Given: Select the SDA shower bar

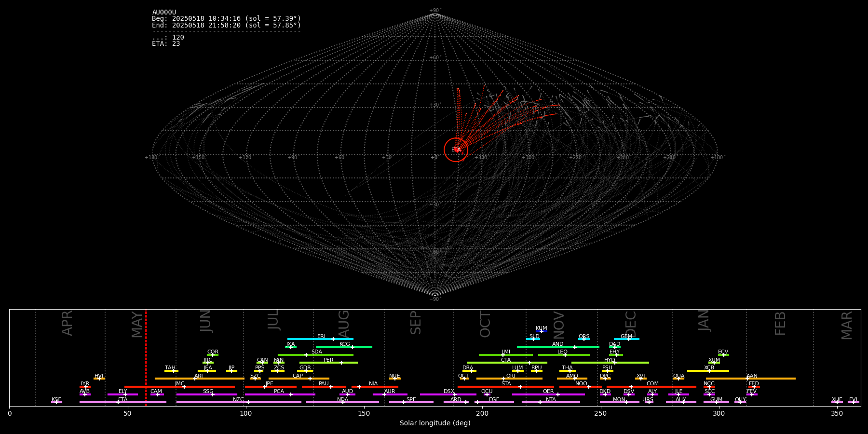Looking at the screenshot, I should point(315,355).
